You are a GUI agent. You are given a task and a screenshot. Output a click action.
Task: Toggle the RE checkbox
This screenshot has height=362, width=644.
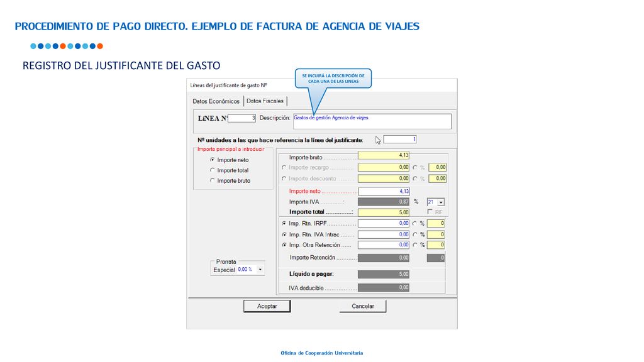click(430, 212)
